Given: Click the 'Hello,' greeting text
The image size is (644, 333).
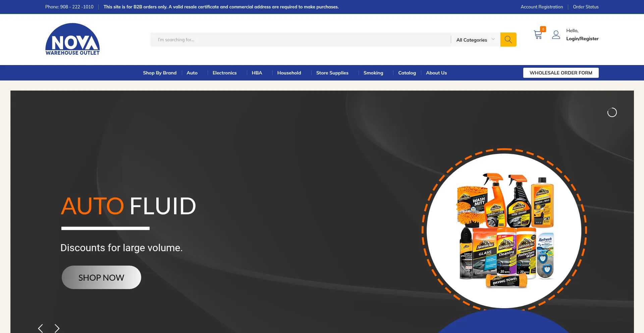Looking at the screenshot, I should point(572,31).
